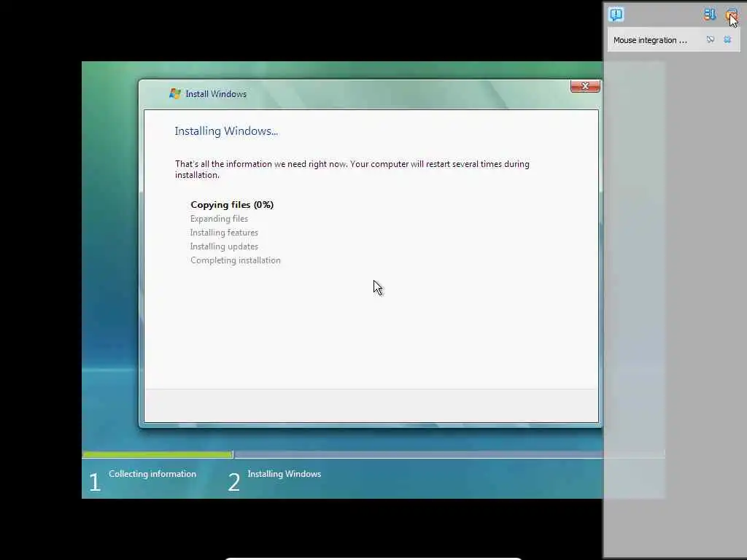Click the hide-message icon beside Mouse integration
This screenshot has height=560, width=747.
[x=711, y=40]
